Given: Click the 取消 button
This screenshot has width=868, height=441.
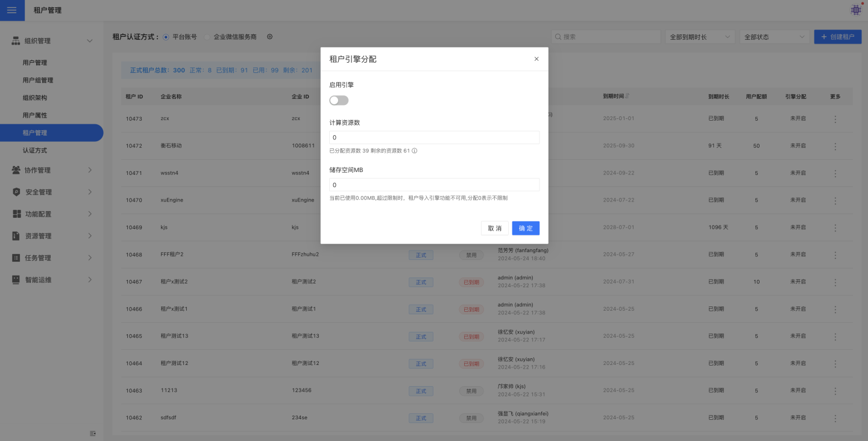Looking at the screenshot, I should click(x=494, y=228).
